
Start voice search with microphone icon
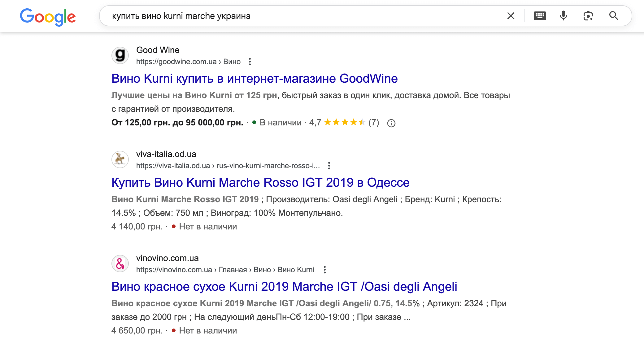563,16
